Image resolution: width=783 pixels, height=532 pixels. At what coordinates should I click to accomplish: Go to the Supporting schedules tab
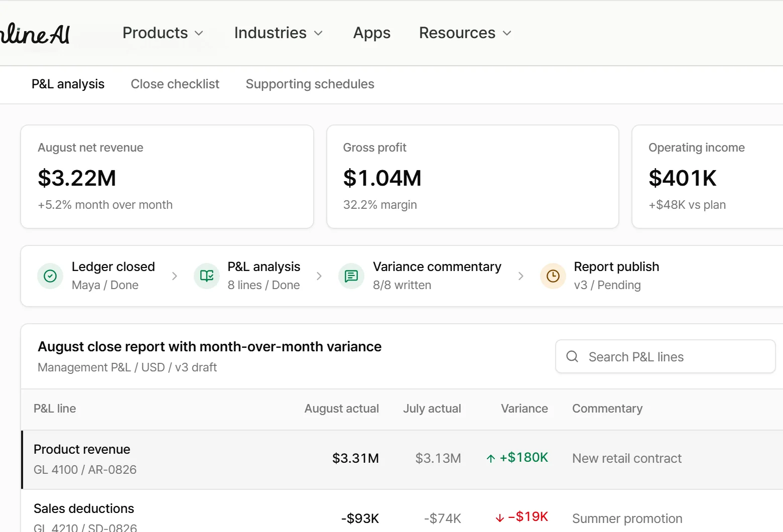click(310, 84)
